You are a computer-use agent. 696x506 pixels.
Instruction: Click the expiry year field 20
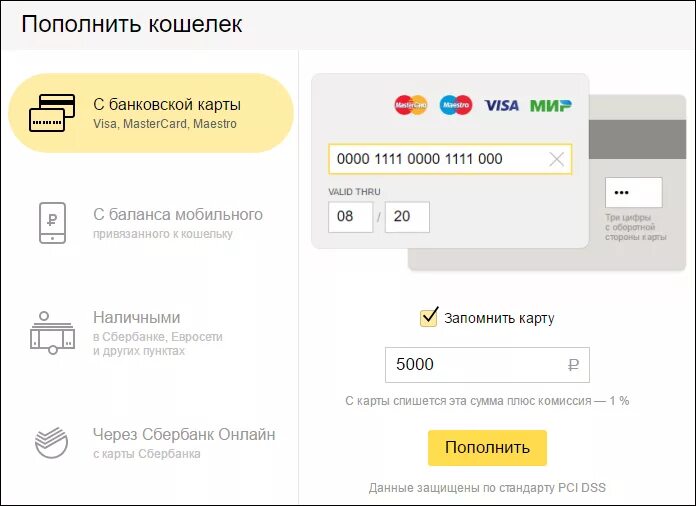pos(407,217)
